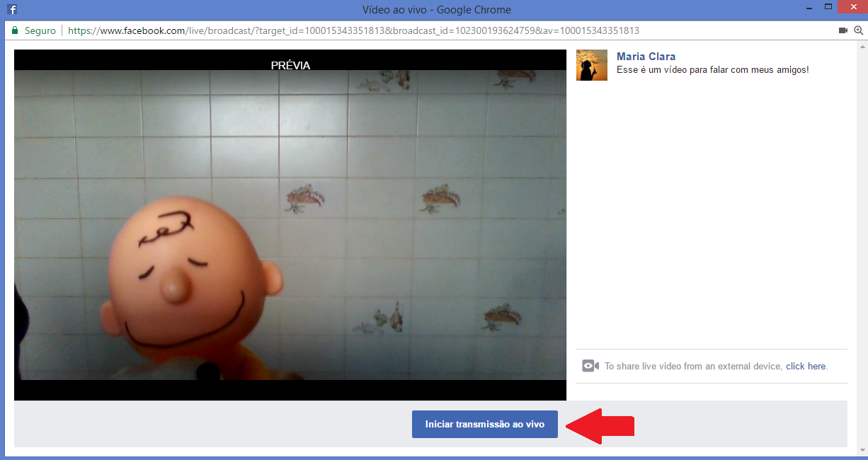Viewport: 868px width, 460px height.
Task: Click the camera permission icon in address bar
Action: (x=843, y=30)
